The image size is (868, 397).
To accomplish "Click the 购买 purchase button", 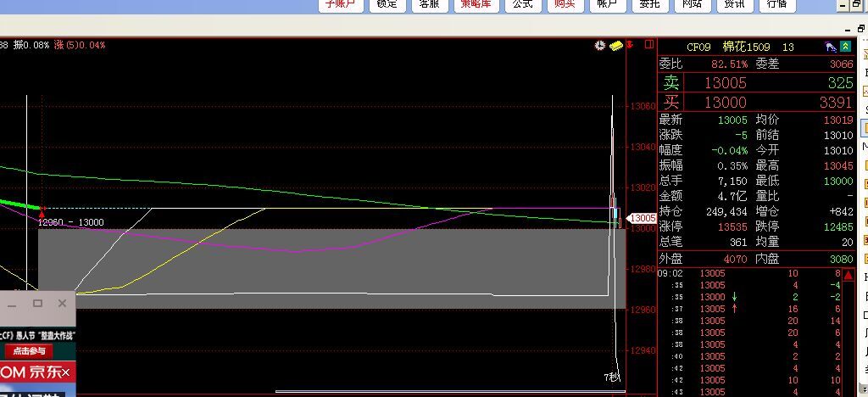I will point(564,4).
